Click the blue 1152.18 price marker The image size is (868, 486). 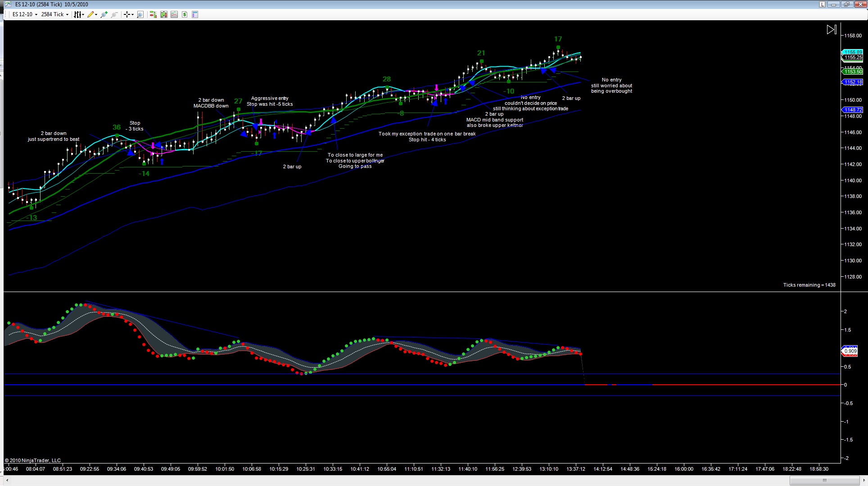853,82
